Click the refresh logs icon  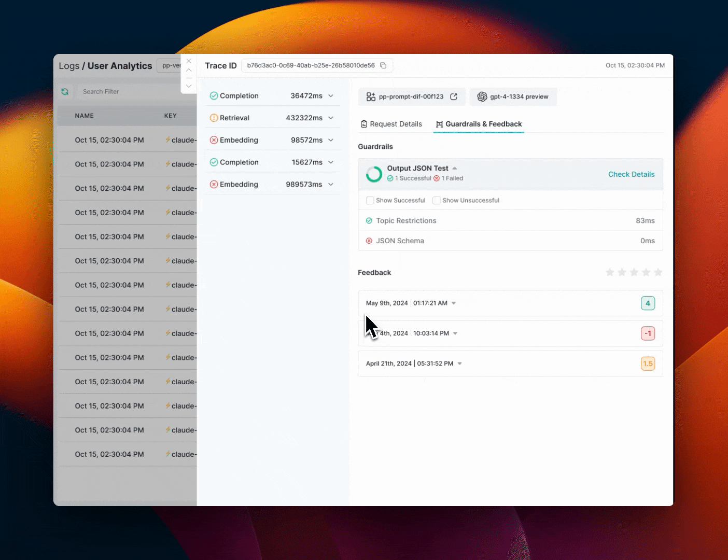point(65,91)
